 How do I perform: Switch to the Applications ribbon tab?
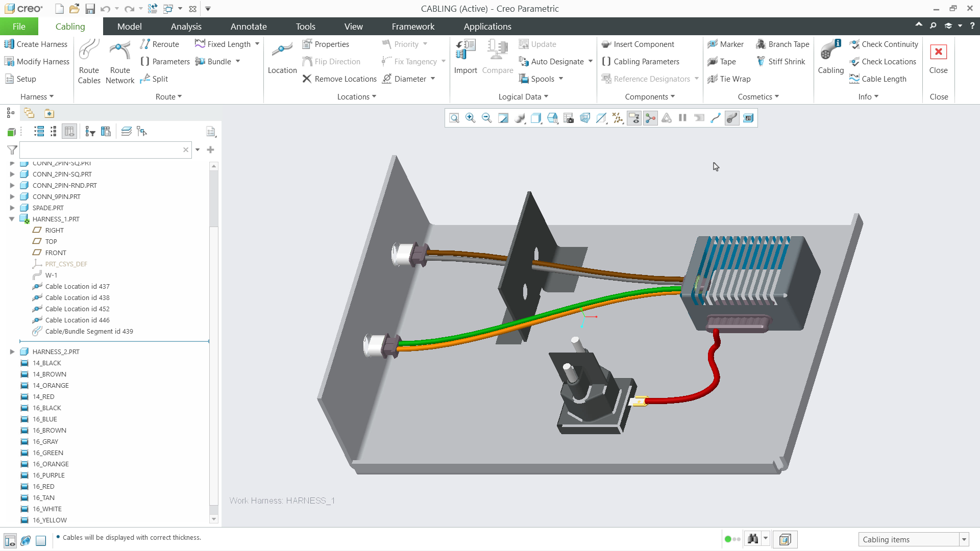coord(487,27)
